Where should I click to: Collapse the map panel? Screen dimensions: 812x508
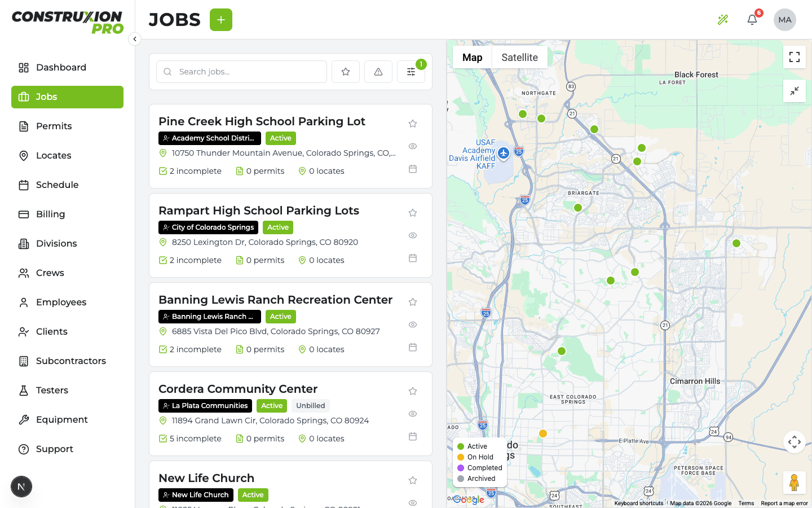[x=795, y=91]
